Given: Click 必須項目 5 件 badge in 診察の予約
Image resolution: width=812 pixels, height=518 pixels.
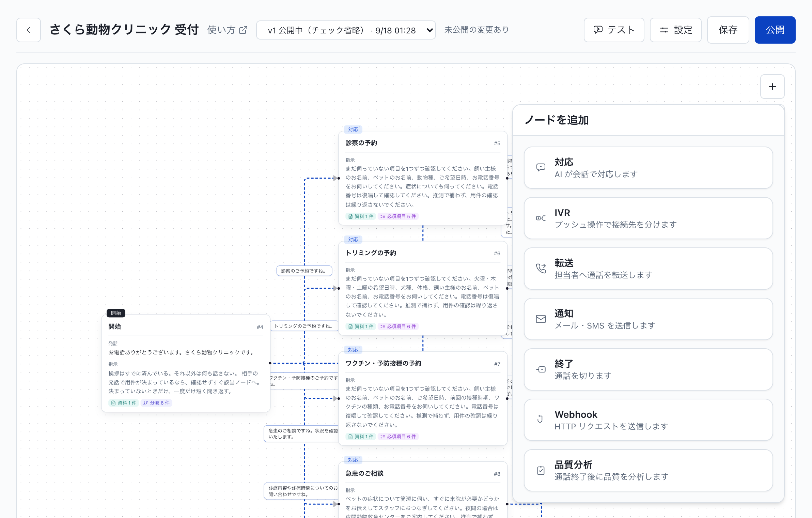Looking at the screenshot, I should 398,216.
